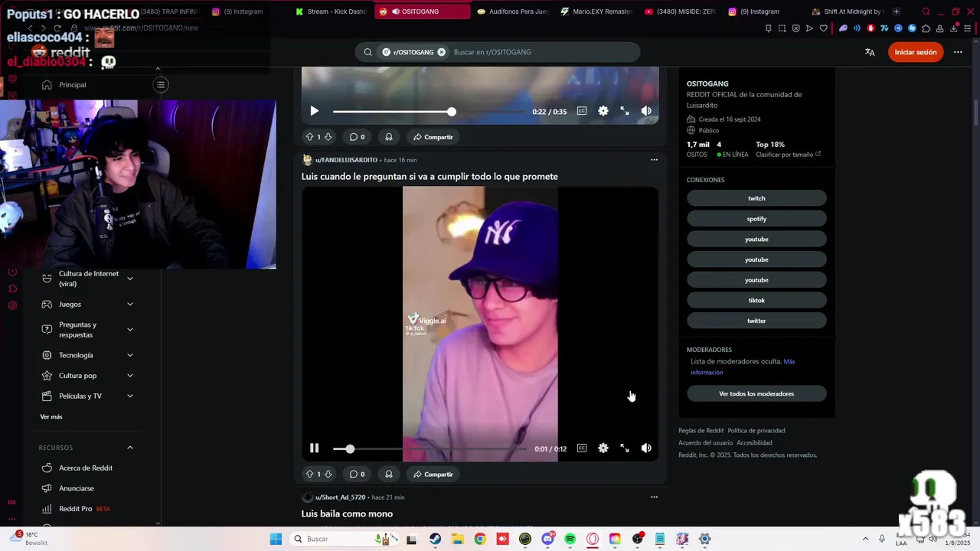
Task: Seek on the 0:22 video progress bar
Action: tap(430, 112)
